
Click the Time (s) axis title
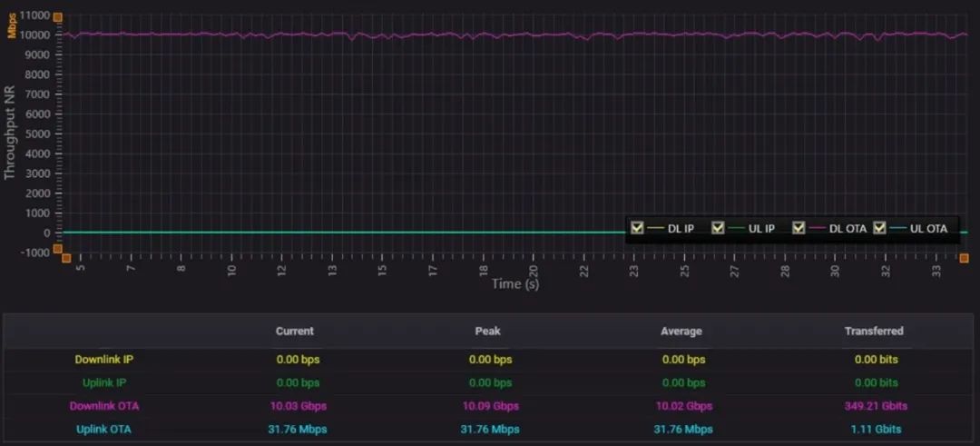[x=515, y=284]
